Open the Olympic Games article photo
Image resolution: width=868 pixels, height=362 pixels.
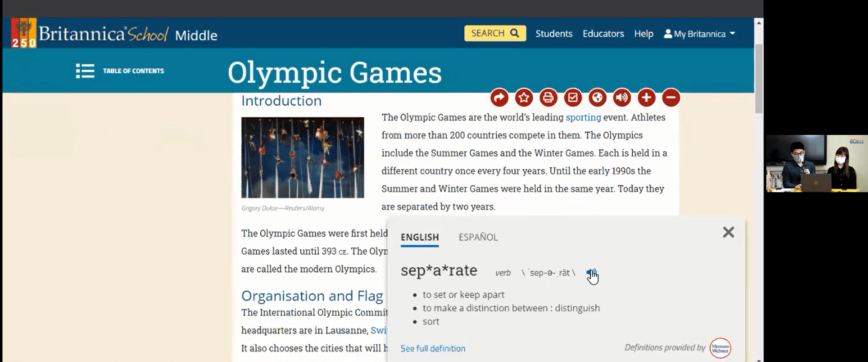(x=302, y=157)
